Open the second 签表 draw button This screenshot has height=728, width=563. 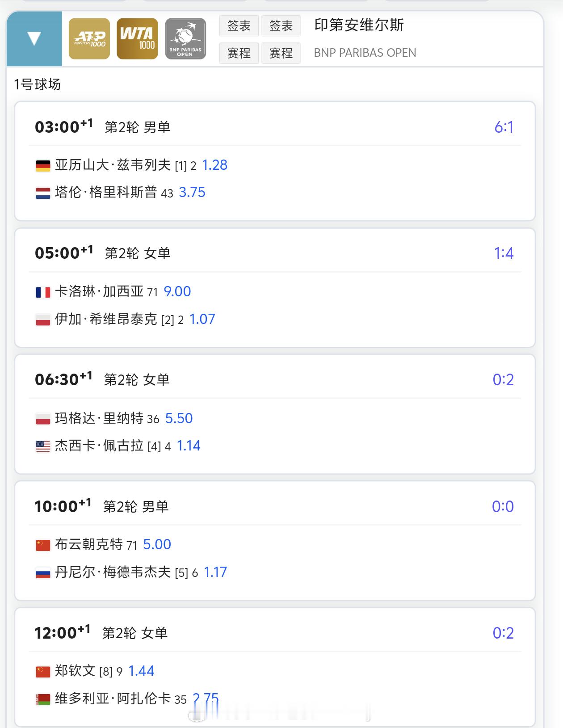click(x=281, y=26)
